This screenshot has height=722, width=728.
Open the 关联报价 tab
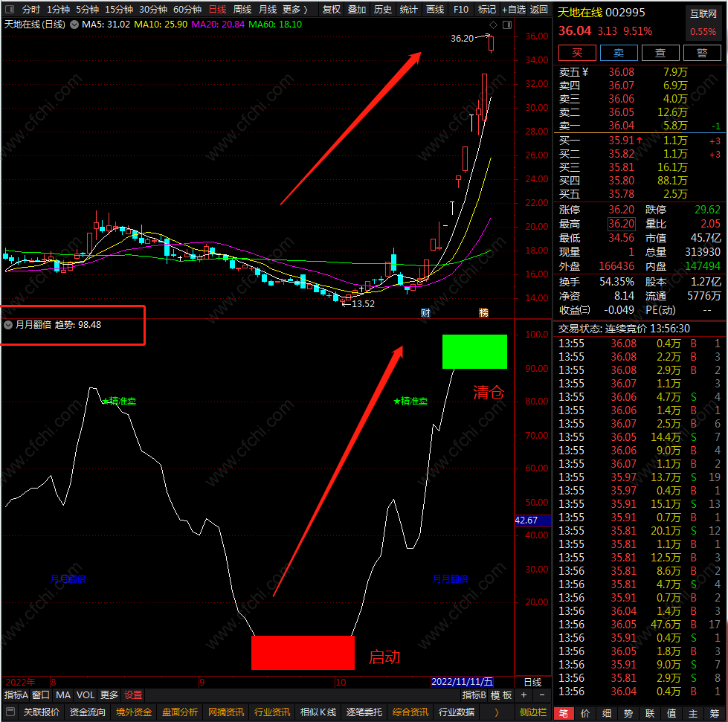point(42,712)
